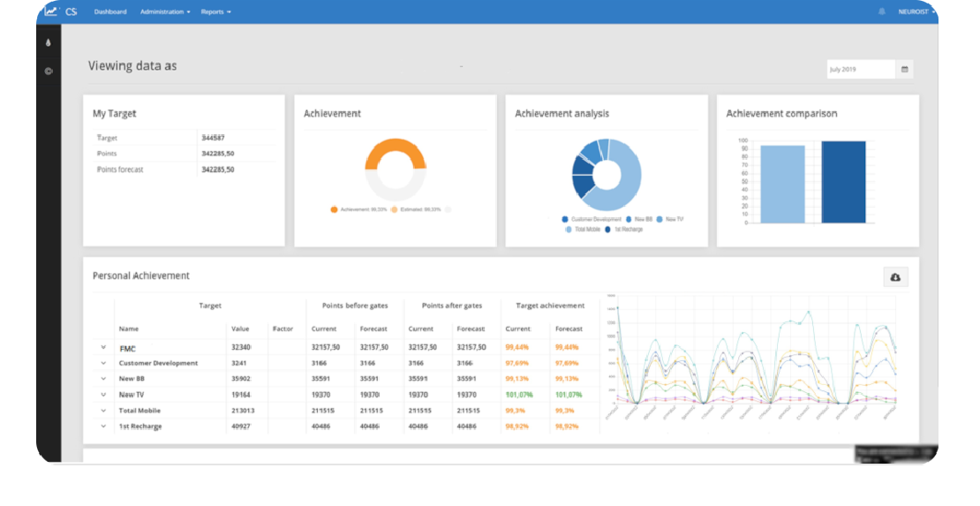Click the water drop sidebar icon
The image size is (980, 506).
pyautogui.click(x=49, y=42)
